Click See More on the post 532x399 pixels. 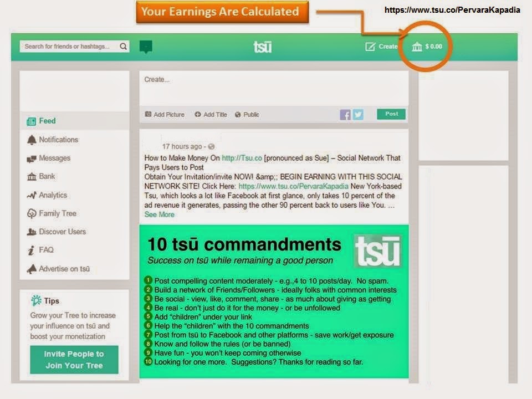(x=160, y=214)
